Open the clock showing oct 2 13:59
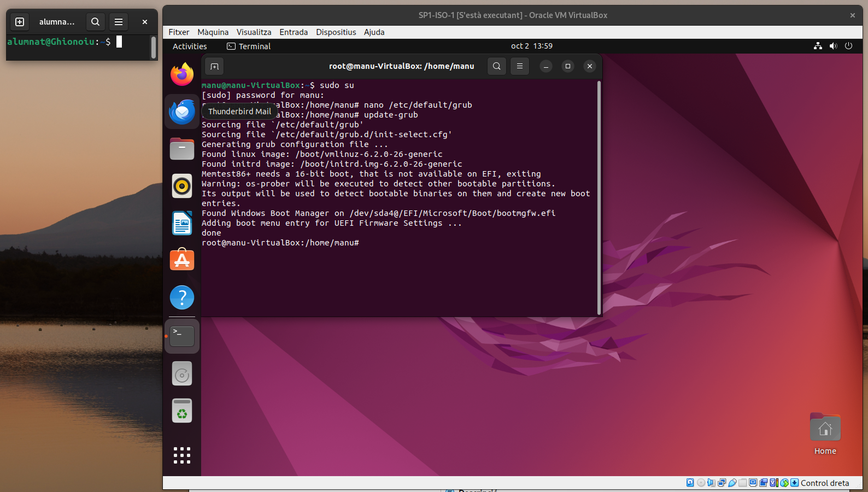The height and width of the screenshot is (492, 868). pyautogui.click(x=531, y=46)
